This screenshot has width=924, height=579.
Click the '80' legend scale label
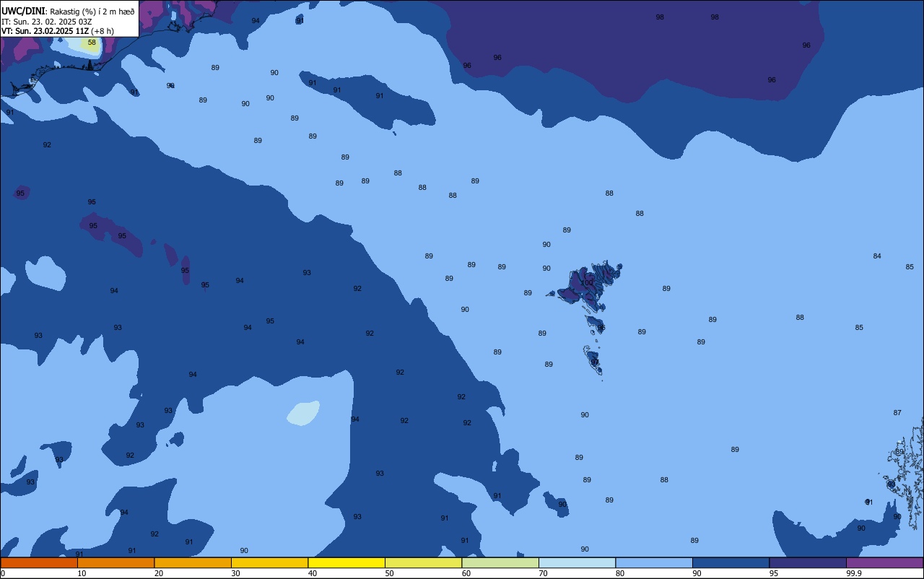click(x=620, y=573)
